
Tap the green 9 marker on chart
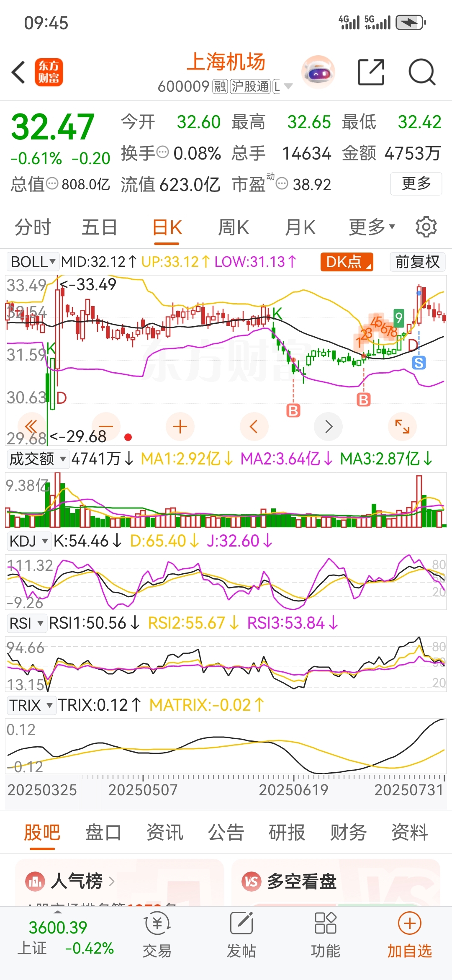pos(399,318)
